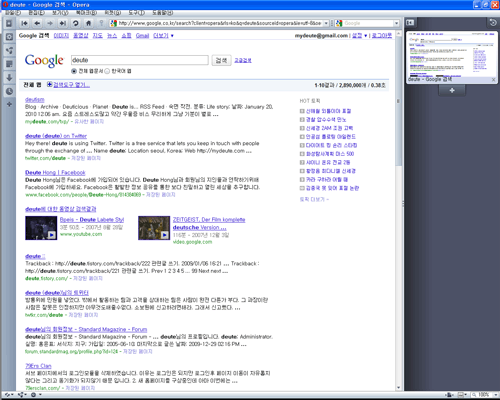This screenshot has height=400, width=500.
Task: Open the Edit (편집) menu
Action: coord(36,13)
